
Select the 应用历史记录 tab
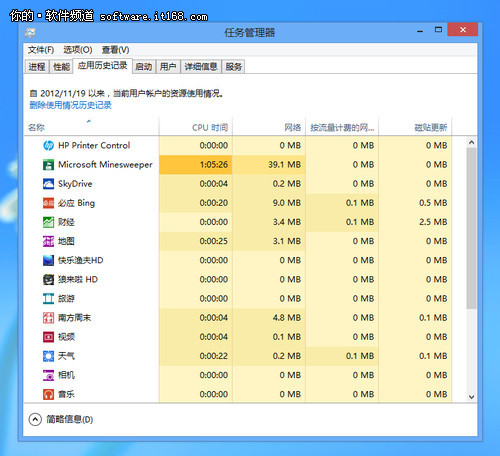tap(103, 66)
